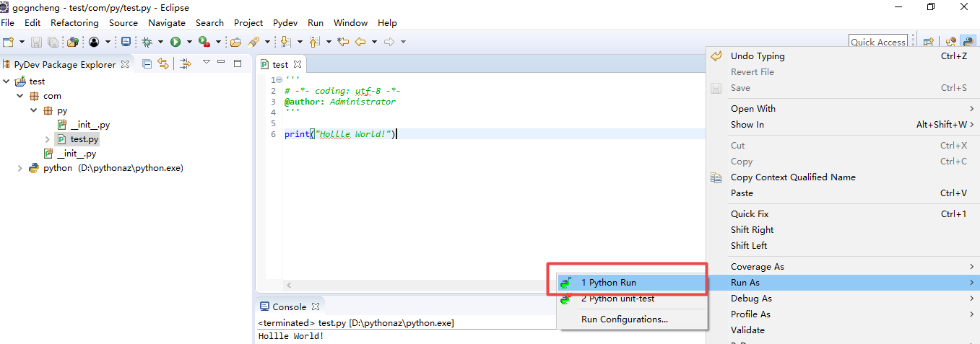Click Copy Context Qualified Name
980x344 pixels.
tap(843, 177)
